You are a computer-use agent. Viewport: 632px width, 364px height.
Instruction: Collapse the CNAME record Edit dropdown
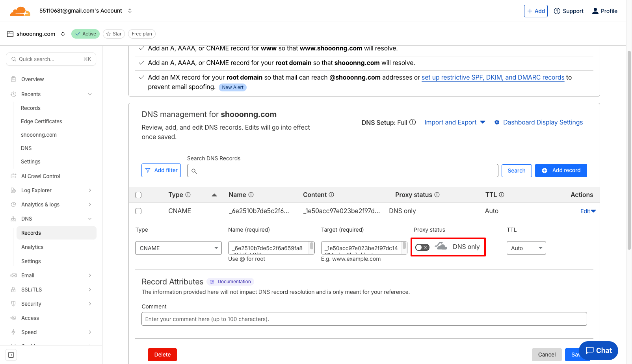click(588, 211)
